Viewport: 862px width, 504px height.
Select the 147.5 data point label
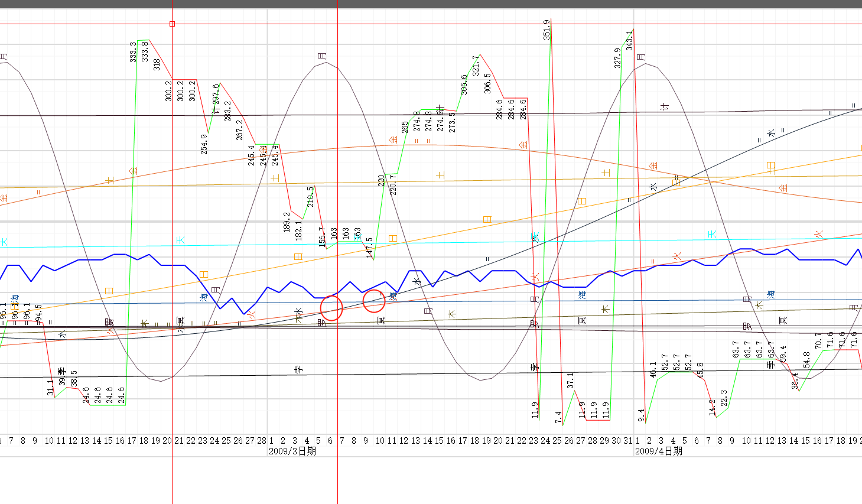click(369, 248)
